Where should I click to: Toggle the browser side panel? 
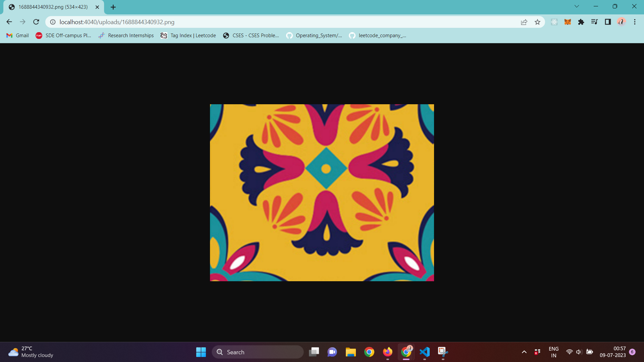point(608,22)
